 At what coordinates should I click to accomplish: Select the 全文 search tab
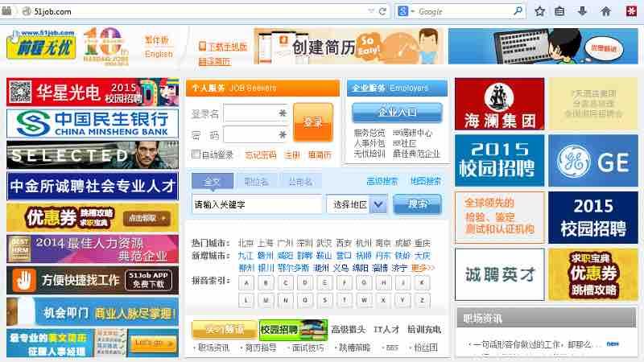(x=213, y=182)
